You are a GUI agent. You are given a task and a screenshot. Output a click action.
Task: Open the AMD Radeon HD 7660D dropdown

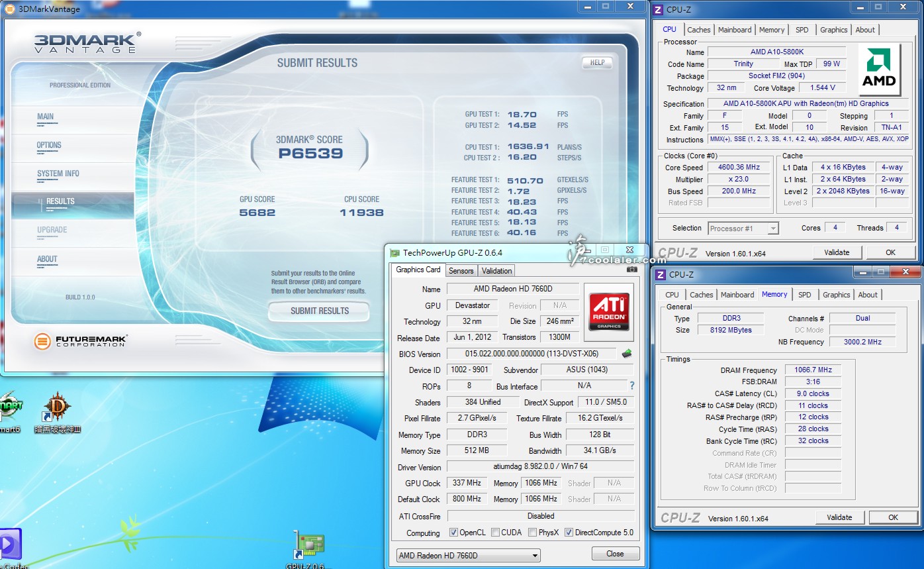click(x=468, y=555)
